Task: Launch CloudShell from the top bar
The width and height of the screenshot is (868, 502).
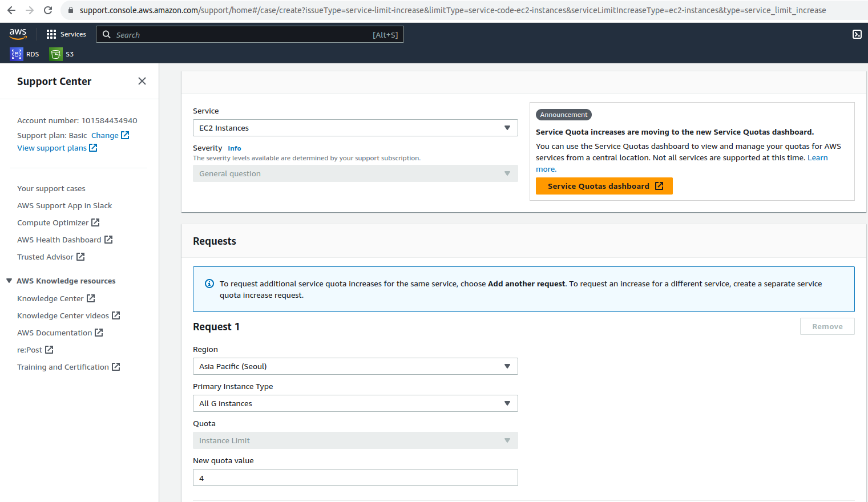Action: coord(857,34)
